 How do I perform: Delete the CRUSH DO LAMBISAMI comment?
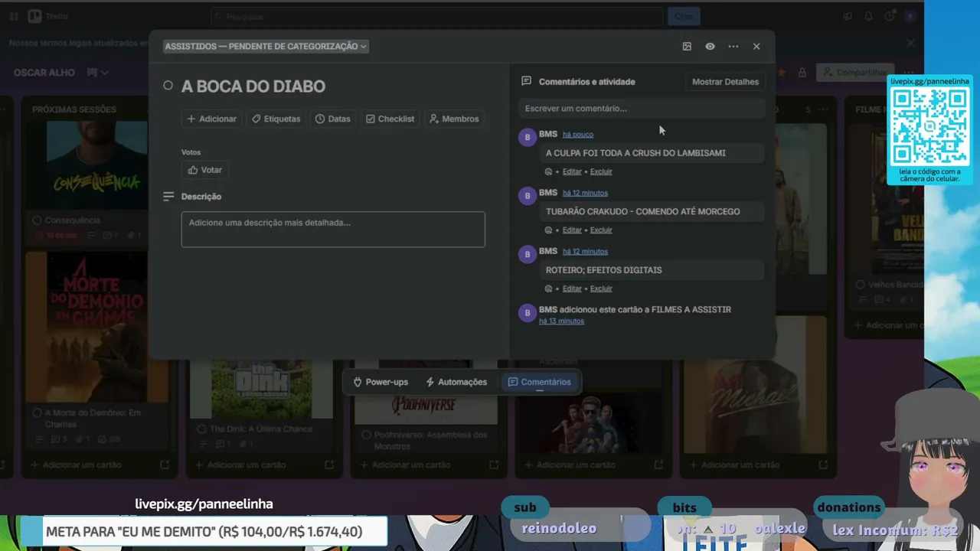pos(601,171)
